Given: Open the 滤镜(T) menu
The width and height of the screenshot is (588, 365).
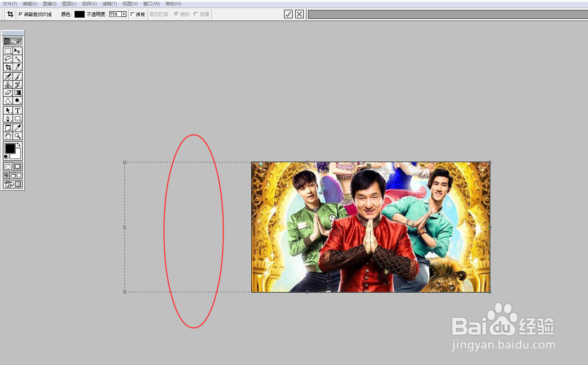Looking at the screenshot, I should pos(110,4).
